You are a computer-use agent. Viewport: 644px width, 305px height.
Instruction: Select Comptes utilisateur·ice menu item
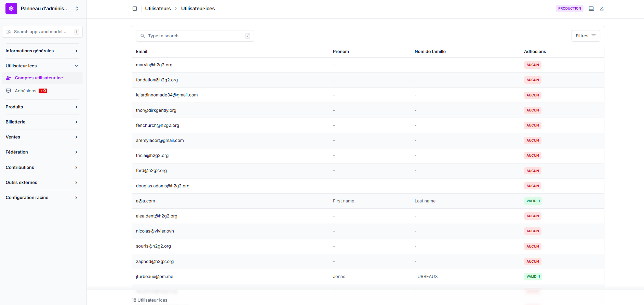(x=39, y=78)
